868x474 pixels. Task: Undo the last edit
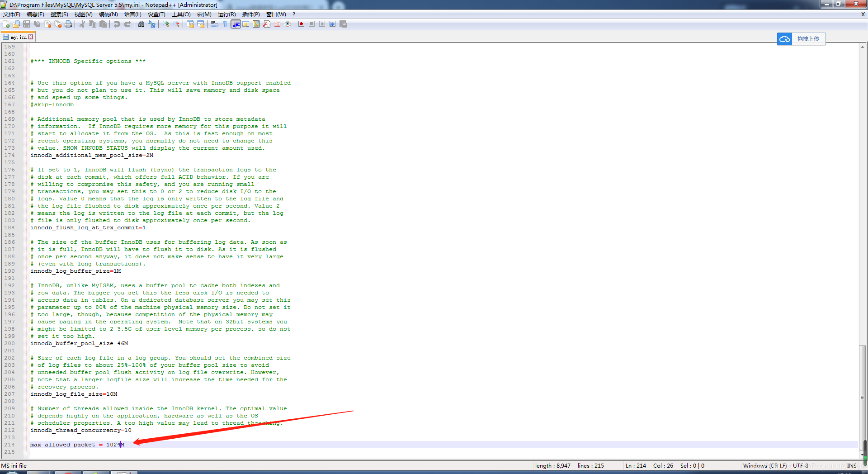[117, 24]
